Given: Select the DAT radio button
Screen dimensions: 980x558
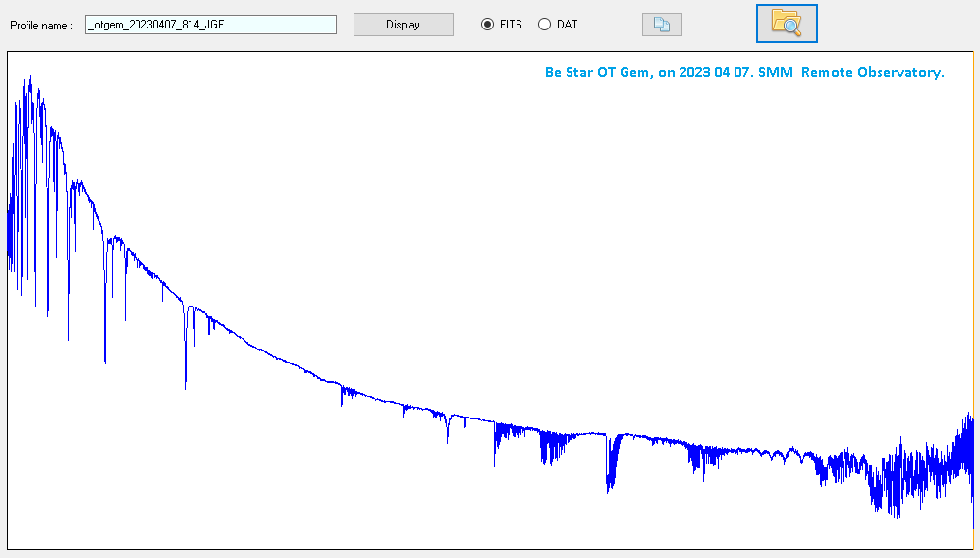Looking at the screenshot, I should 544,25.
